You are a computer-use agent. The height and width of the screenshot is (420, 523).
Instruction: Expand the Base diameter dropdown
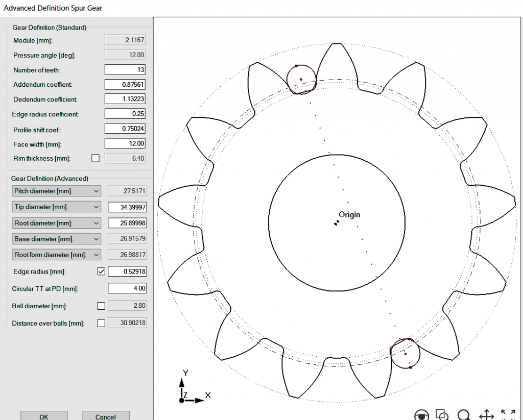tap(56, 239)
